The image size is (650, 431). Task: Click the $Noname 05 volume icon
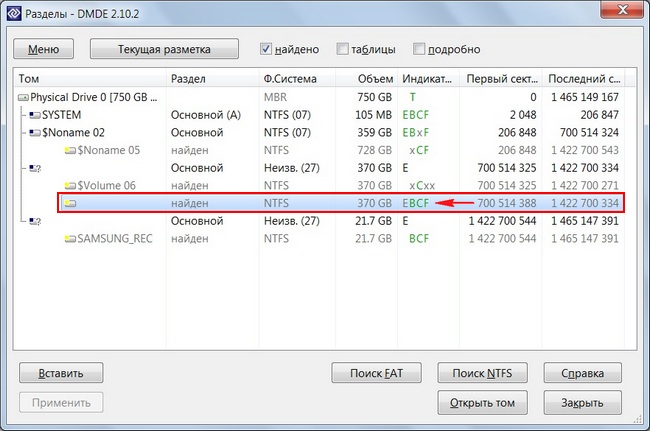pyautogui.click(x=70, y=150)
